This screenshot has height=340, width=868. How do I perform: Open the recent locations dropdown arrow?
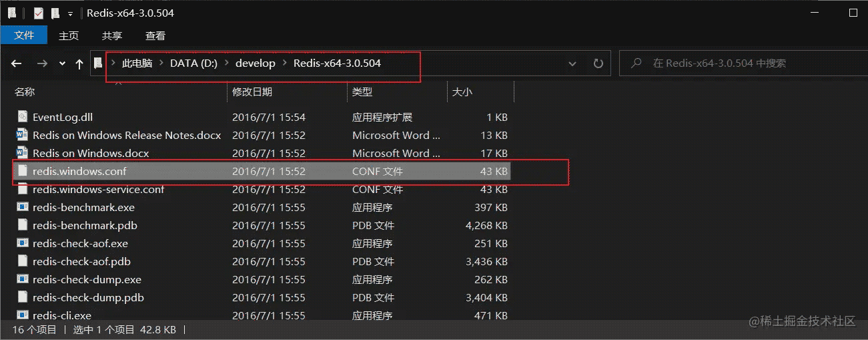(x=62, y=63)
